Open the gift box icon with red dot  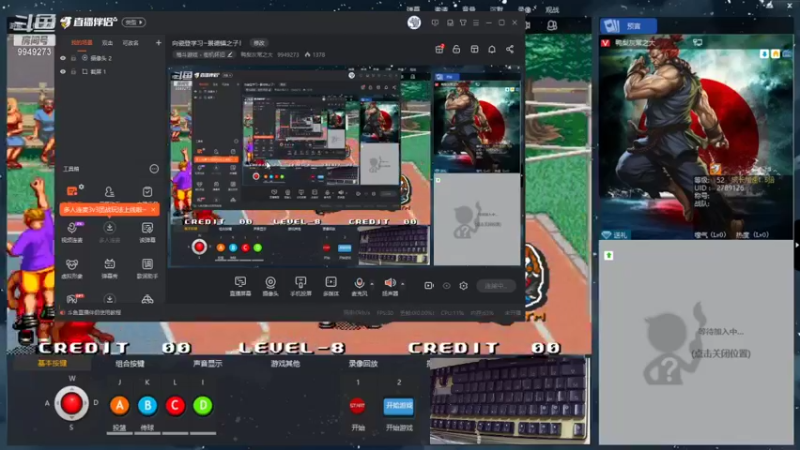(x=439, y=49)
